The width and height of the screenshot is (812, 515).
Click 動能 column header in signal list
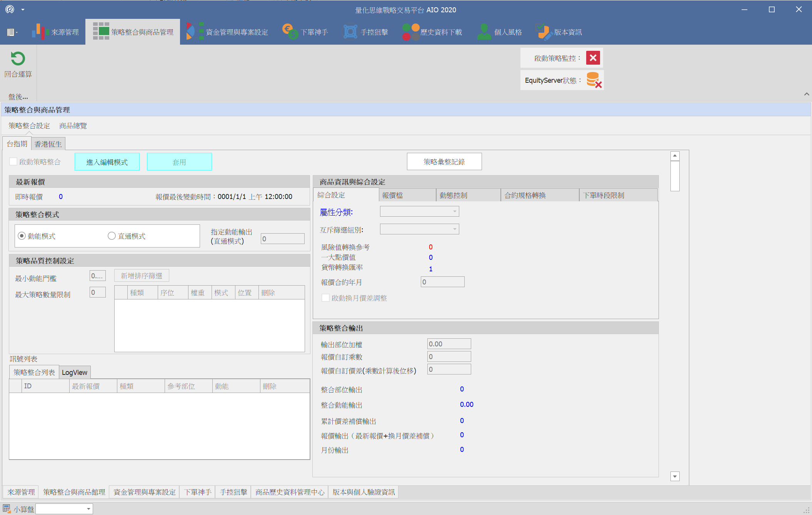pyautogui.click(x=236, y=386)
